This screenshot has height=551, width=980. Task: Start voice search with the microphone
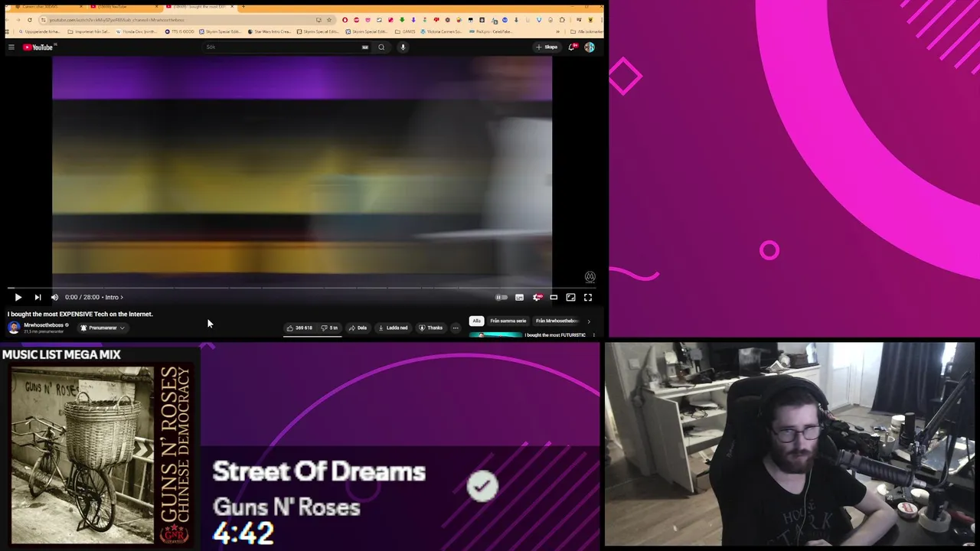click(x=403, y=47)
